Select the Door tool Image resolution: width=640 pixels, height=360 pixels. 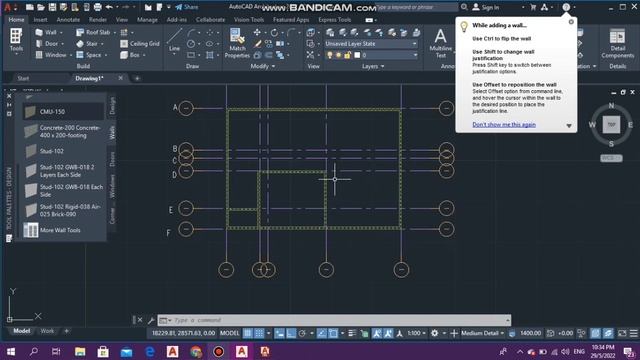click(x=47, y=44)
